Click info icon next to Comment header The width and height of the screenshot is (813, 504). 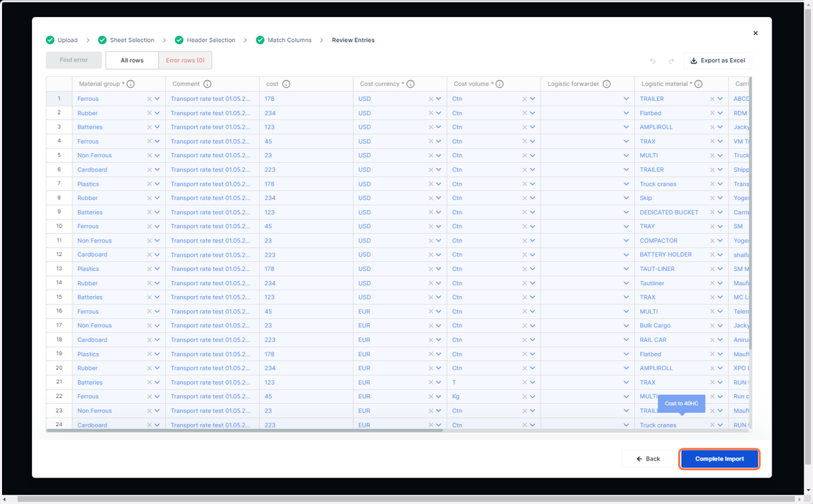207,84
